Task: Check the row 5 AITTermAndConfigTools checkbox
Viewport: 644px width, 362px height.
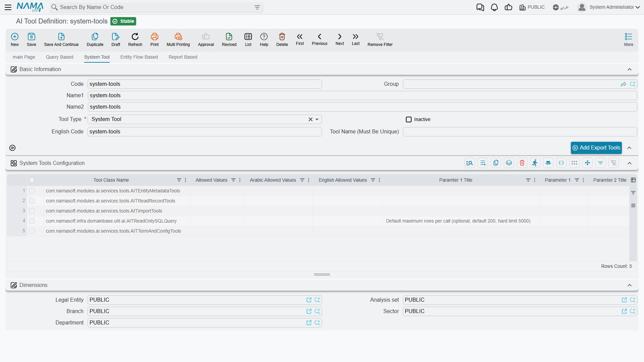Action: pos(32,231)
